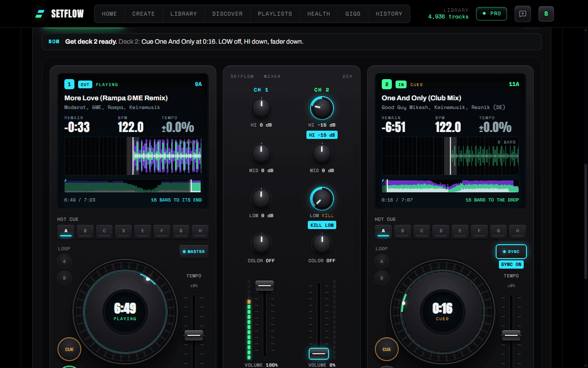Trigger hot cue B on deck 2

click(x=402, y=231)
